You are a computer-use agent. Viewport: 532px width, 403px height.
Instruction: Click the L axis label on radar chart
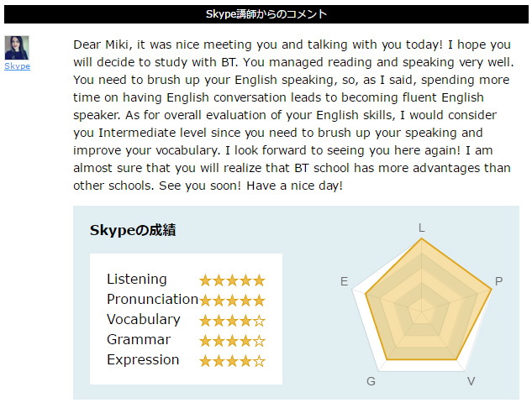pyautogui.click(x=422, y=228)
